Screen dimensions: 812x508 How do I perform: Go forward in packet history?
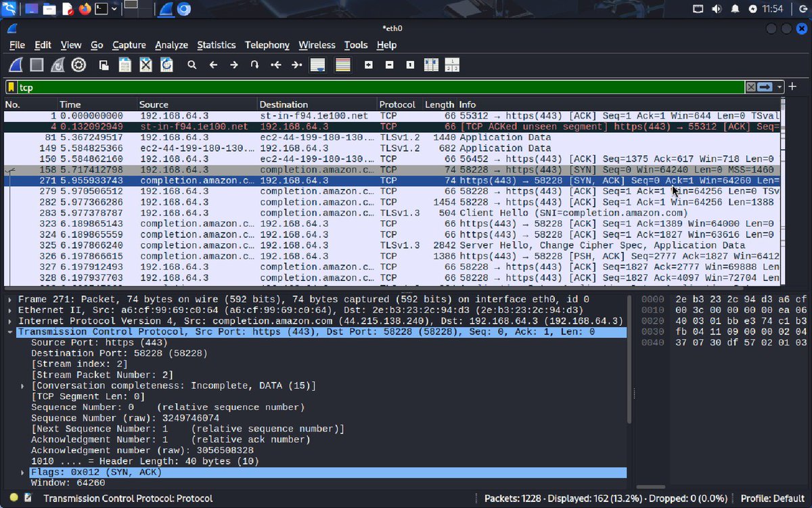pos(234,65)
